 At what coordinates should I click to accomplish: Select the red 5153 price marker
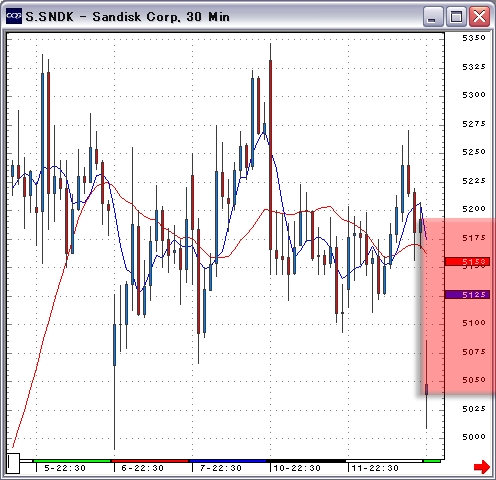(467, 262)
